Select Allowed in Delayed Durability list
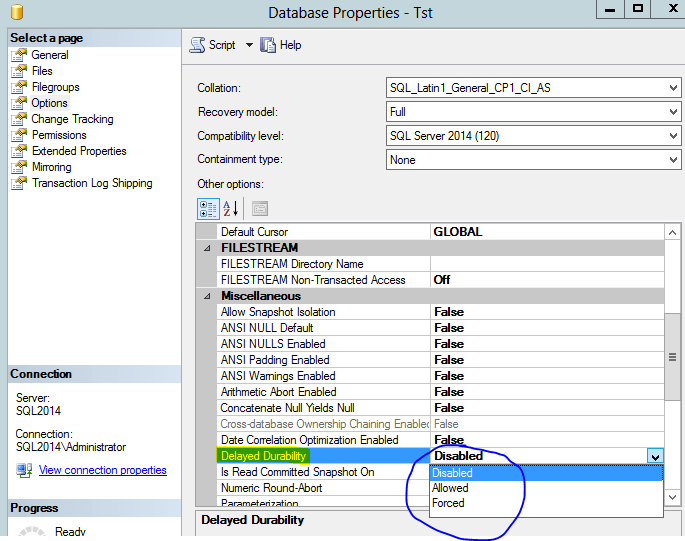This screenshot has width=685, height=541. pyautogui.click(x=450, y=488)
